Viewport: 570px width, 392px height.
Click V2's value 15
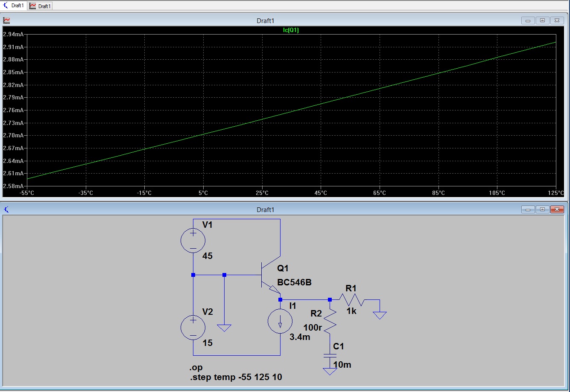pos(207,343)
